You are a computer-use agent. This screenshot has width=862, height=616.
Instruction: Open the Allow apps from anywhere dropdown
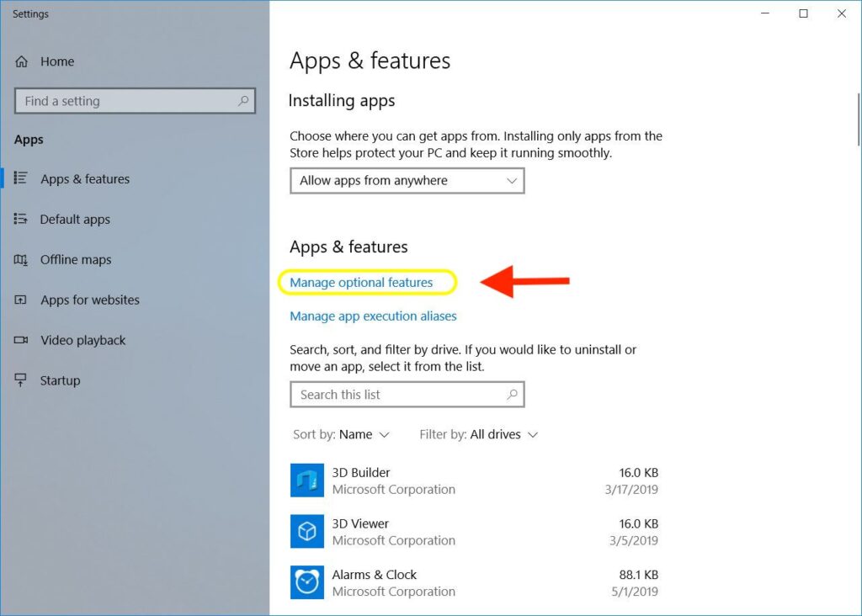pos(407,180)
